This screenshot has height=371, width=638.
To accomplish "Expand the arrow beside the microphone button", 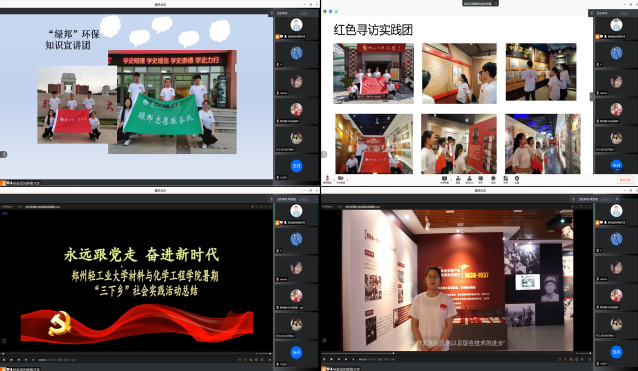I will [334, 179].
